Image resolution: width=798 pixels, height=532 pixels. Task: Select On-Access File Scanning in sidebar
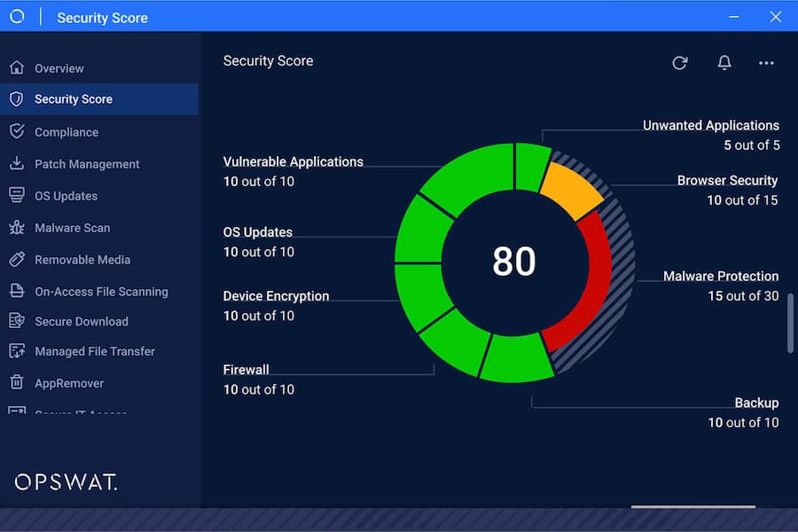tap(101, 292)
